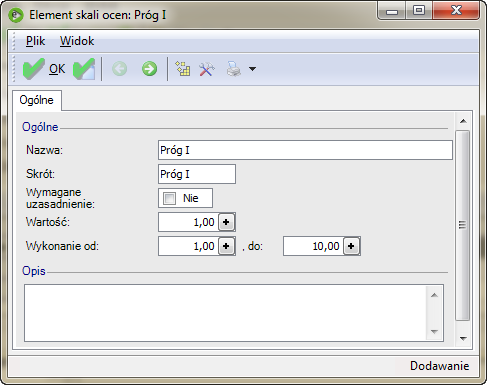The width and height of the screenshot is (487, 385).
Task: Click the Wykonanie od value field
Action: pyautogui.click(x=188, y=246)
